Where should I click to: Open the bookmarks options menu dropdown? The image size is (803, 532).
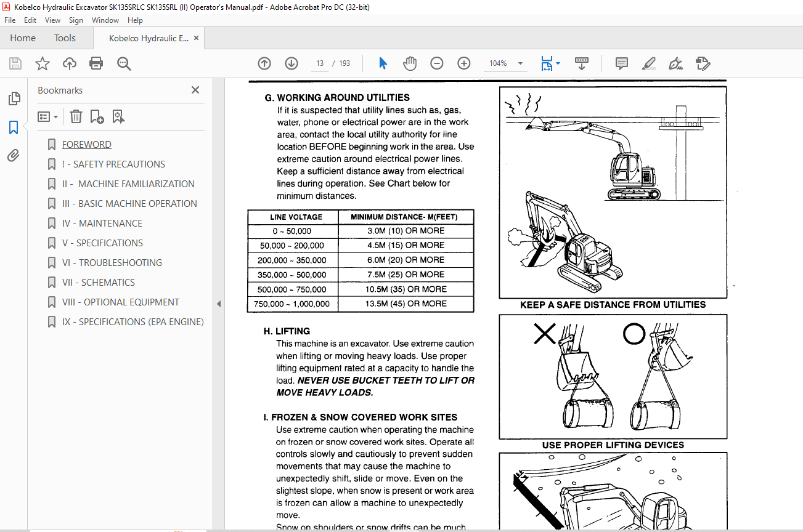click(x=47, y=116)
